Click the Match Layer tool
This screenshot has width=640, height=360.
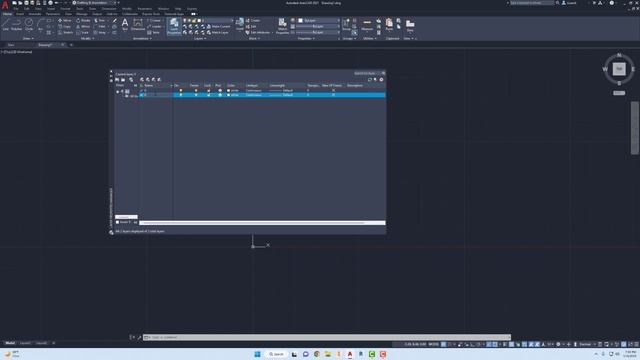pyautogui.click(x=218, y=33)
